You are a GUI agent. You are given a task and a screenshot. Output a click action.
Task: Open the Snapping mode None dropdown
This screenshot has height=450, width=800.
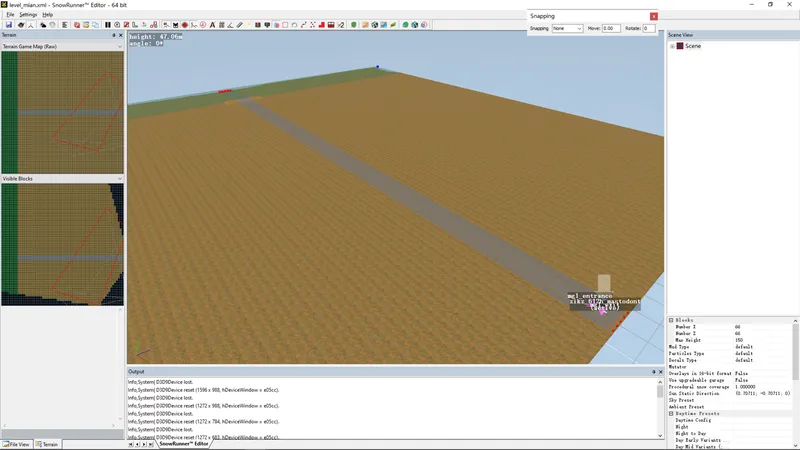tap(567, 29)
